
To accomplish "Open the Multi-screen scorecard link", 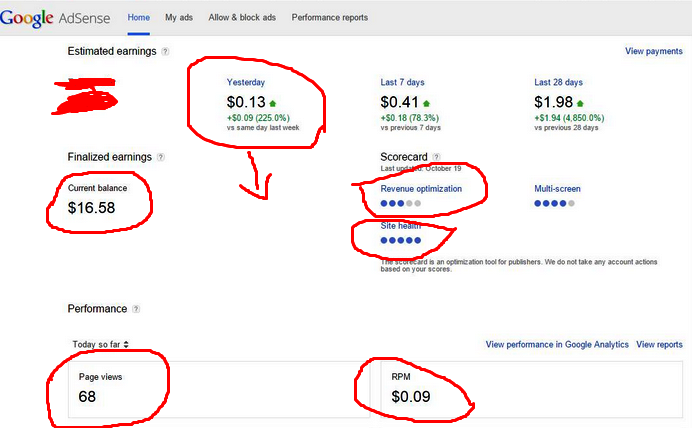I will click(x=557, y=188).
